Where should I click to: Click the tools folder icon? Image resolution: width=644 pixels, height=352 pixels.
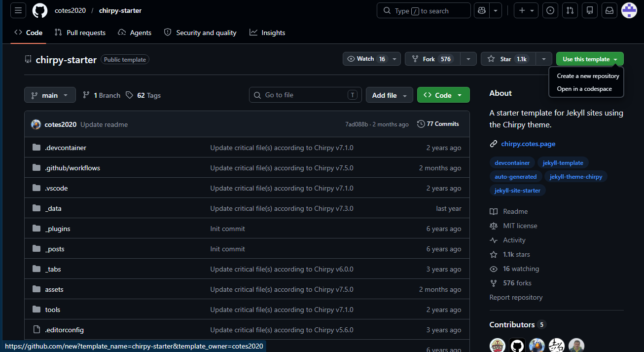click(x=36, y=310)
